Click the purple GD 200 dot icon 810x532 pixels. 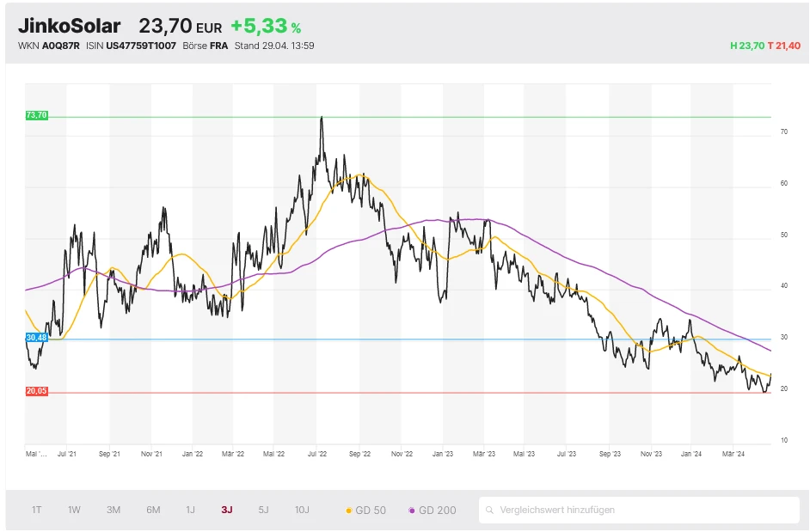click(412, 511)
